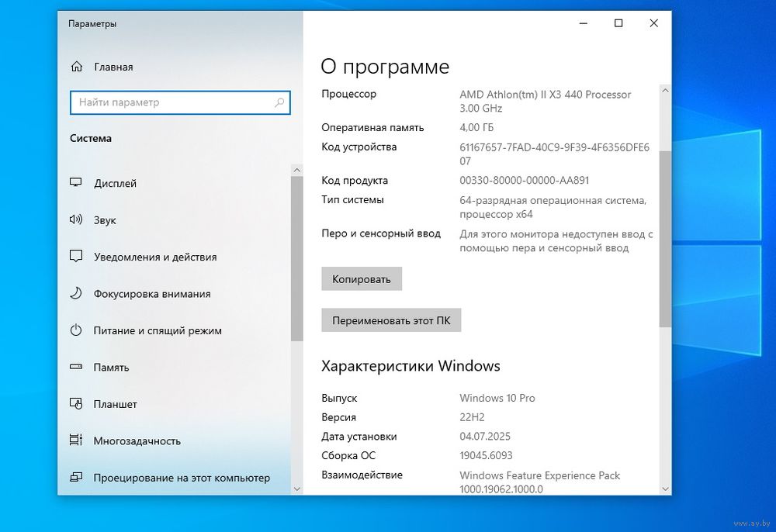
Task: Click the Перо и сенсорный ввод label
Action: click(381, 233)
